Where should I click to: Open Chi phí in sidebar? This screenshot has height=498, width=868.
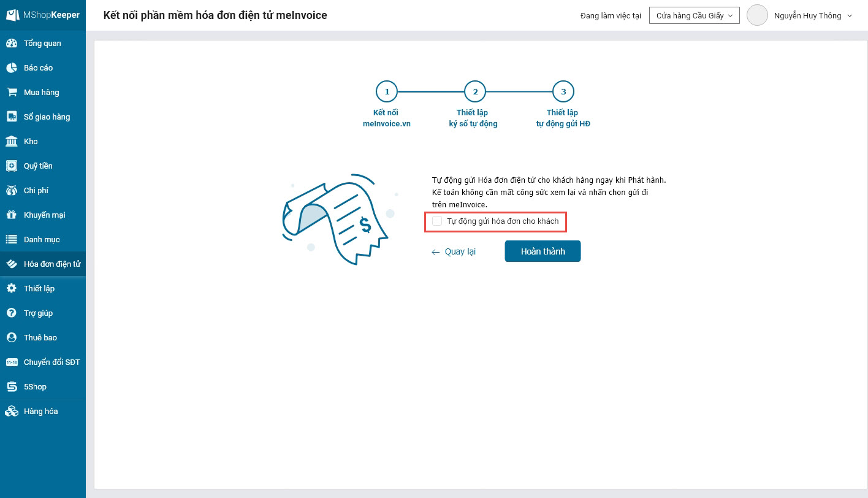43,191
